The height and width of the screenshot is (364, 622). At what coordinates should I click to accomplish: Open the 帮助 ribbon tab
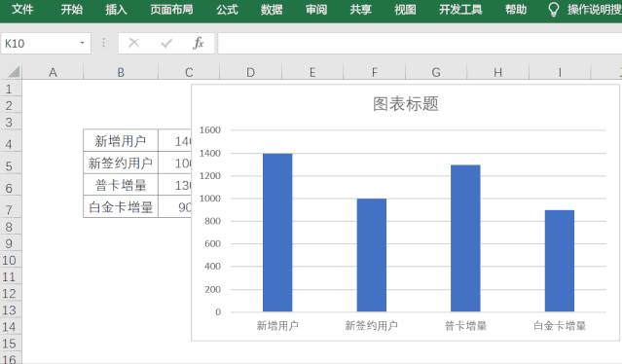tap(516, 9)
